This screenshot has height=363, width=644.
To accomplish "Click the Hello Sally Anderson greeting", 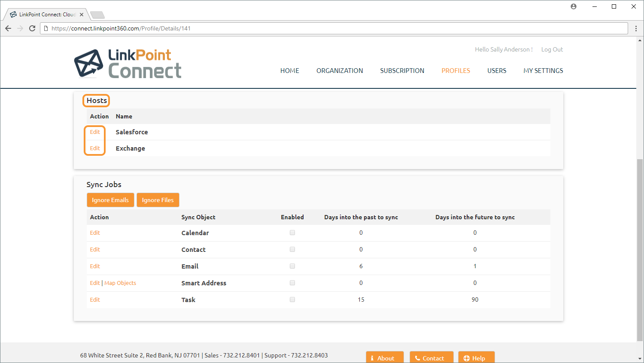I will point(504,49).
